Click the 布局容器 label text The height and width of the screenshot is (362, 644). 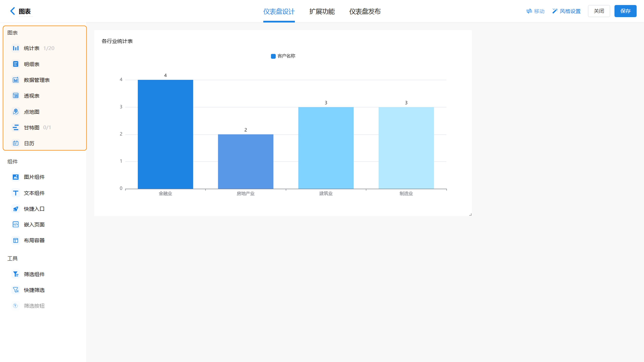click(x=34, y=241)
